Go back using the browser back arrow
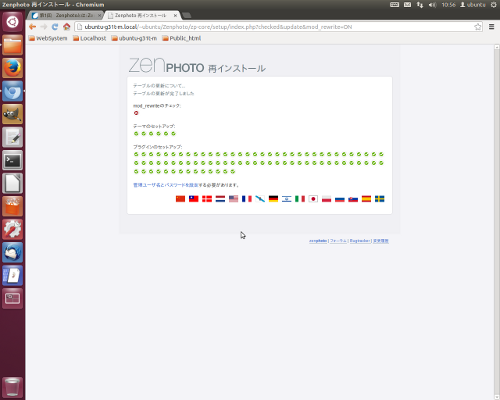The height and width of the screenshot is (400, 500). 32,27
